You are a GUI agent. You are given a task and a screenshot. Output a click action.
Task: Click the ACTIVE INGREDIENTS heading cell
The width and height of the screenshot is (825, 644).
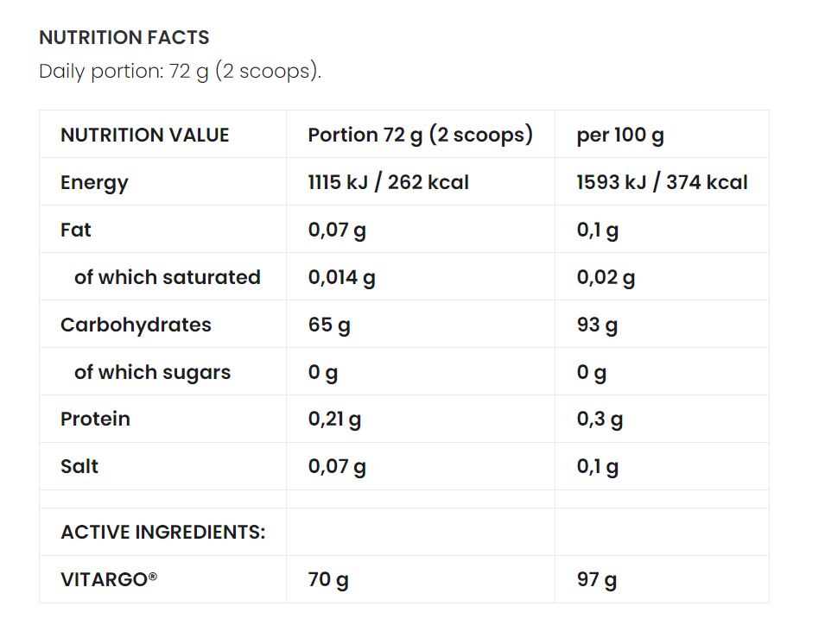point(162,533)
